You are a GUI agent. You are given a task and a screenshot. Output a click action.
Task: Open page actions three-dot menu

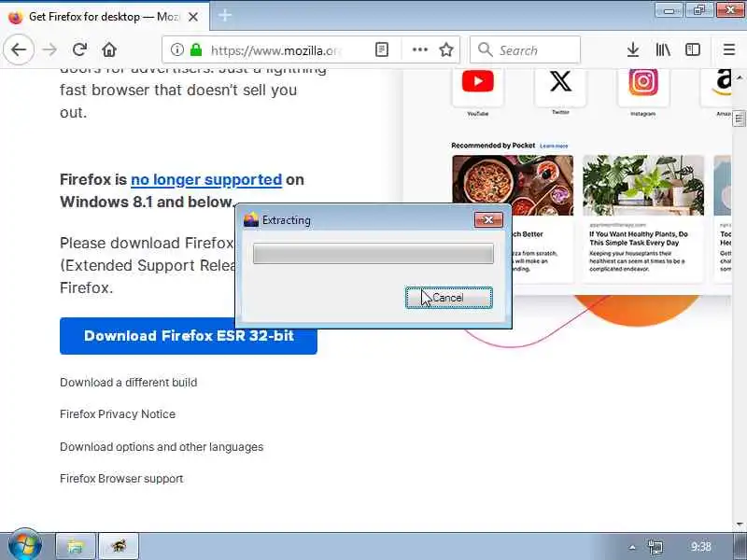(419, 49)
